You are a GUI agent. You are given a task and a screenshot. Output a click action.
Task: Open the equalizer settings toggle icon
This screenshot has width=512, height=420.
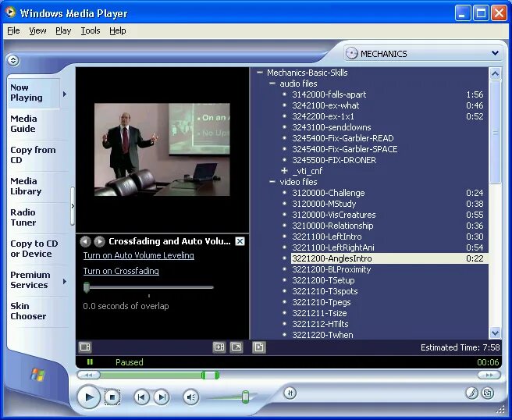point(290,393)
